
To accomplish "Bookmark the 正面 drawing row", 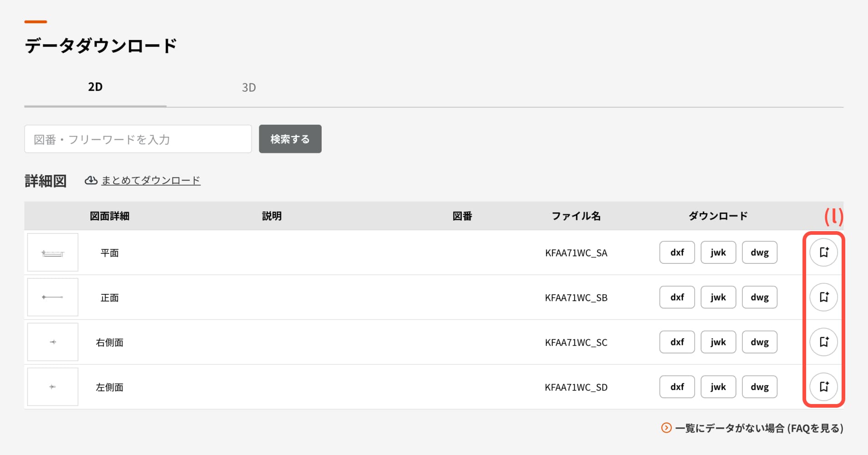I will 823,297.
